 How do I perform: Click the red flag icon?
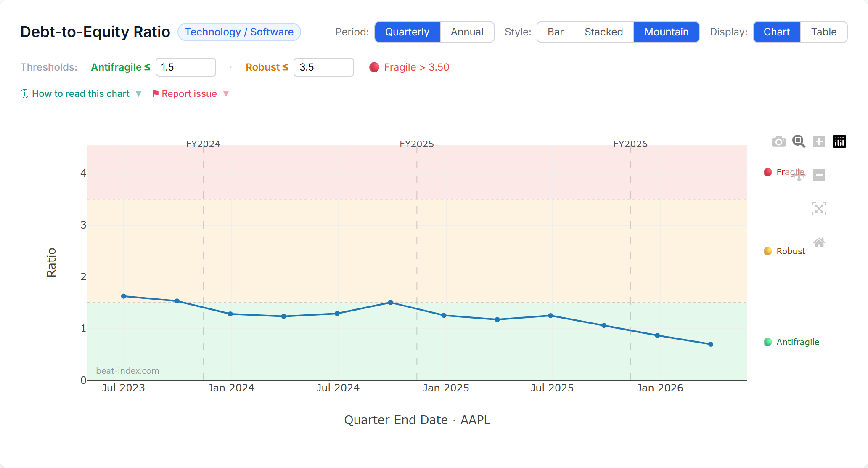[156, 93]
